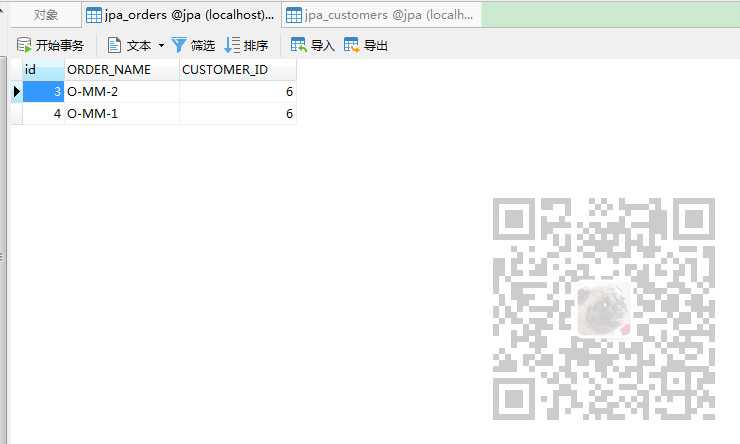The height and width of the screenshot is (444, 740).
Task: Click the 筛选 label in toolbar
Action: [x=203, y=46]
